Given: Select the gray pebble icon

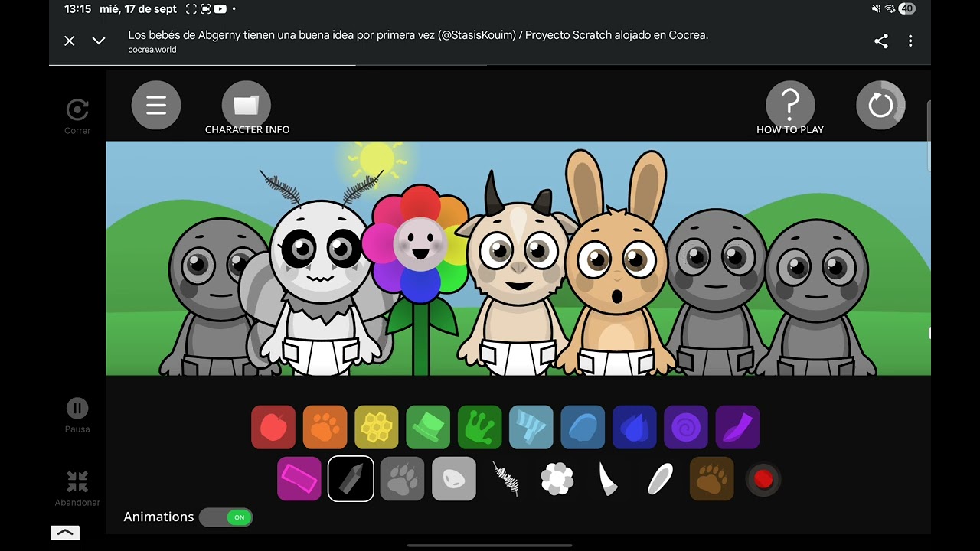Looking at the screenshot, I should pyautogui.click(x=454, y=479).
